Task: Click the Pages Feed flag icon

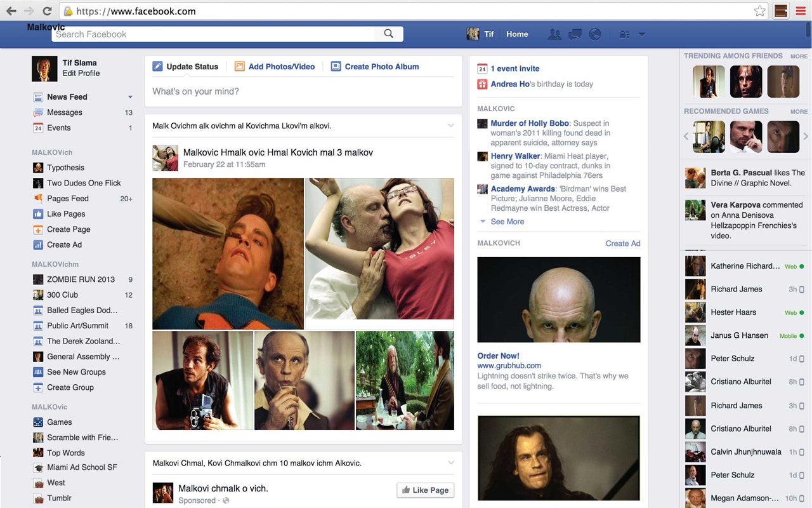Action: (39, 198)
